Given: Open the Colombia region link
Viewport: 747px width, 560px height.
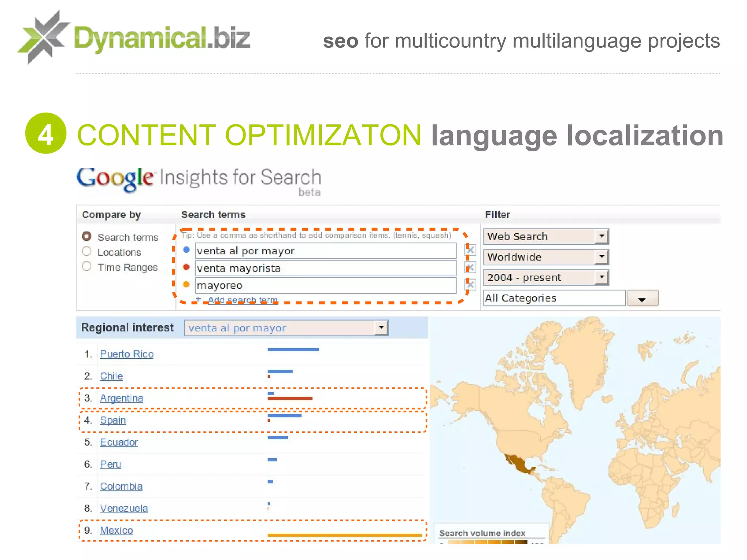Looking at the screenshot, I should pyautogui.click(x=121, y=486).
